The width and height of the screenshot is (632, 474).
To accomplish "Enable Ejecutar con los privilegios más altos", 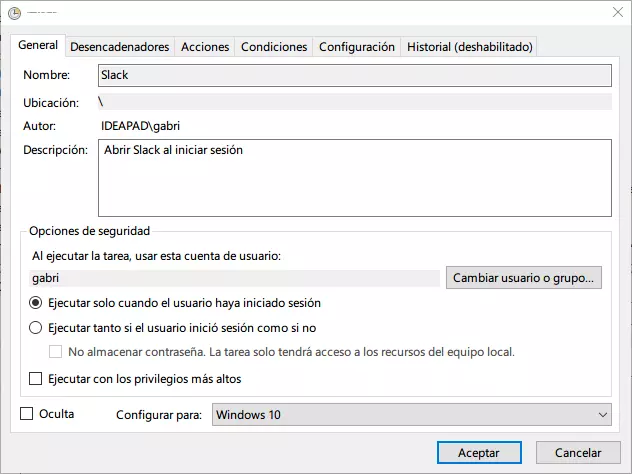I will pyautogui.click(x=36, y=379).
